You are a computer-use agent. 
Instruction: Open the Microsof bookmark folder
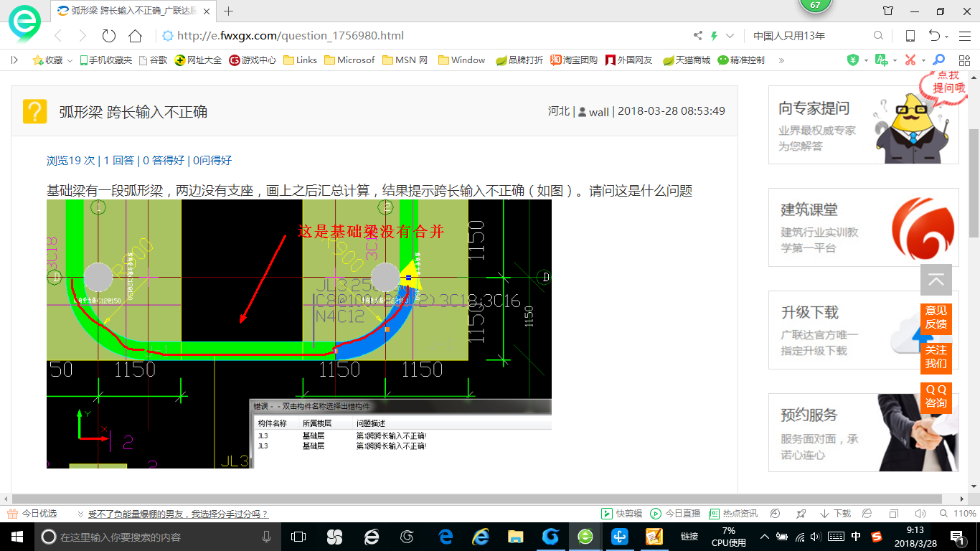point(349,60)
